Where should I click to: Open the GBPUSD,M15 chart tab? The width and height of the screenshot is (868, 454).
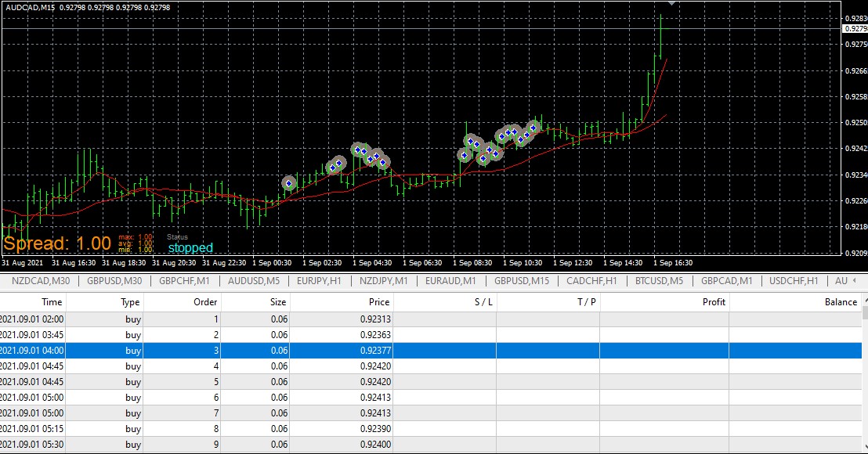pyautogui.click(x=522, y=281)
